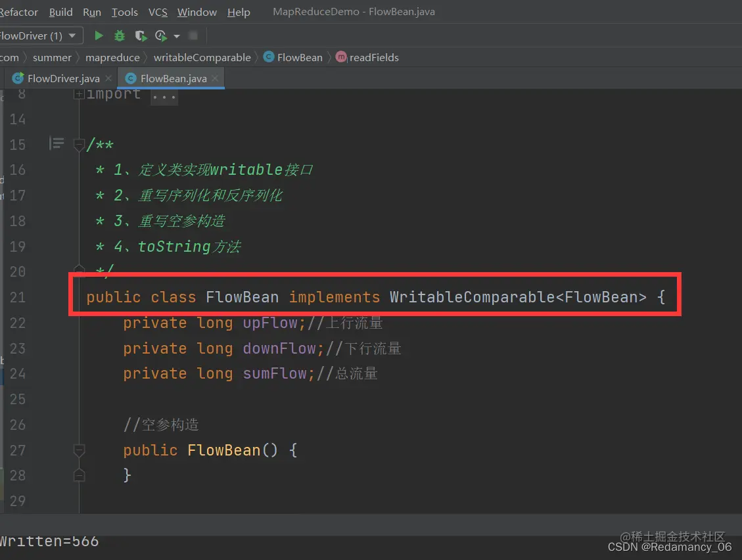
Task: Open the VCS menu
Action: 158,12
